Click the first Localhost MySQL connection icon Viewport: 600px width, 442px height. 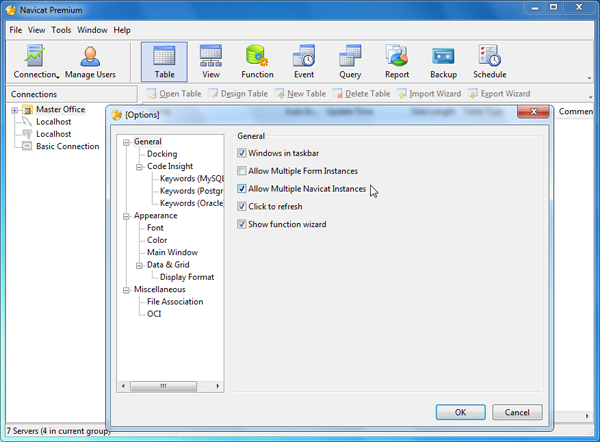click(x=27, y=122)
